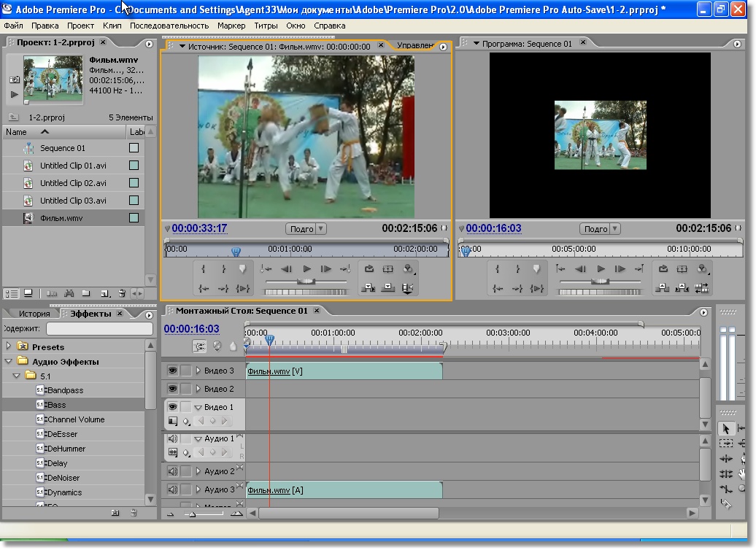Click New Custom Bin in Effects panel
756x550 pixels.
point(115,513)
